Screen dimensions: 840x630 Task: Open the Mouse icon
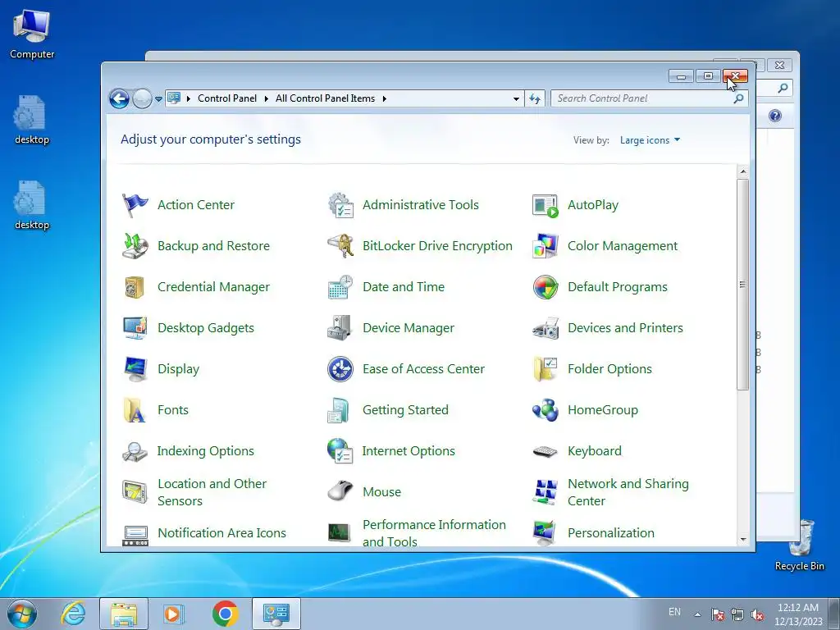340,491
